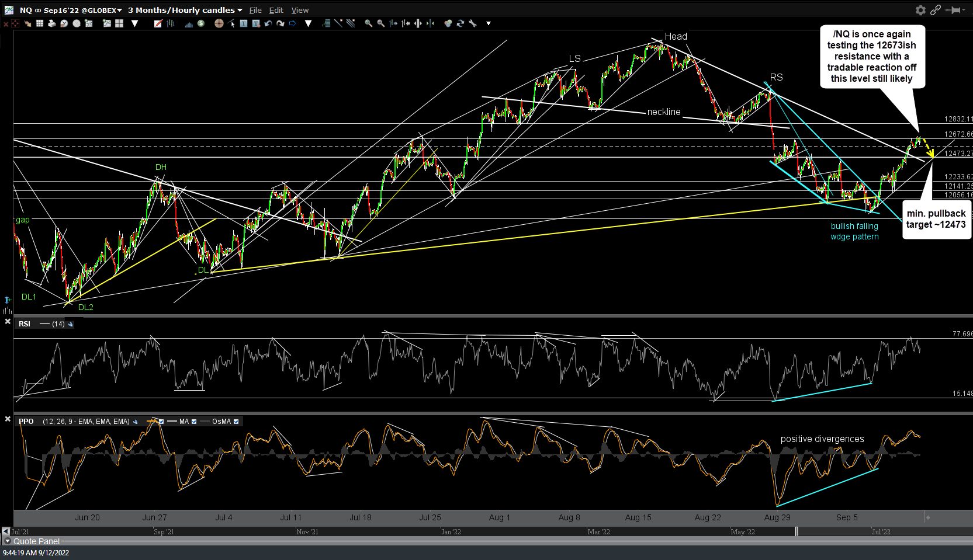
Task: Open the View menu
Action: click(300, 10)
